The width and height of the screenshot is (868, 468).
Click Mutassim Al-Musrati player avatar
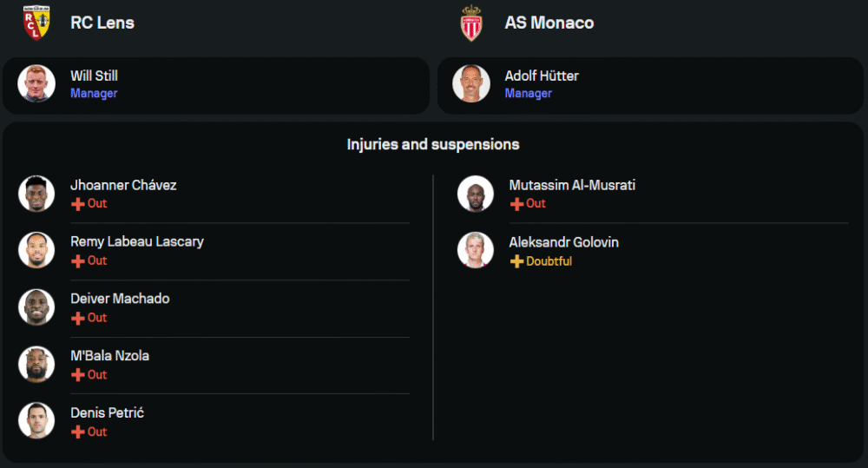pyautogui.click(x=476, y=193)
